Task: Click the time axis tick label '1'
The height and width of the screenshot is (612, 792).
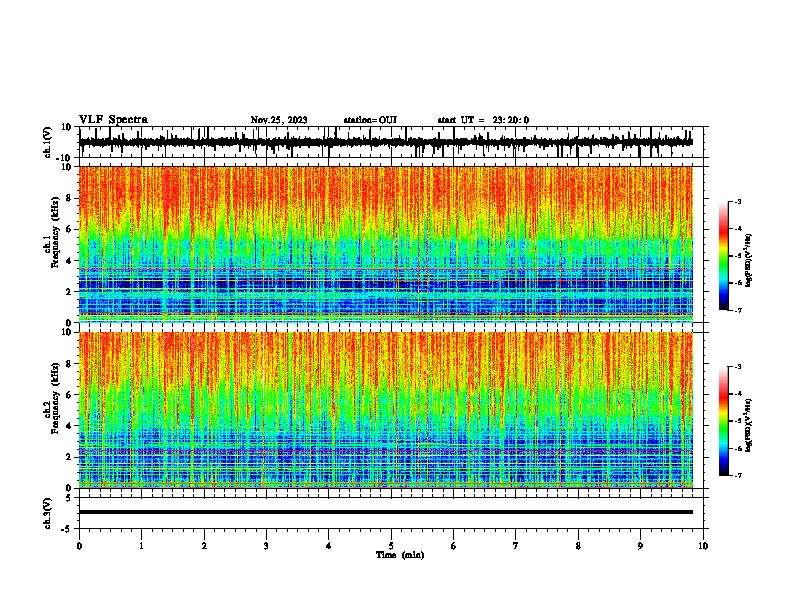Action: 141,546
